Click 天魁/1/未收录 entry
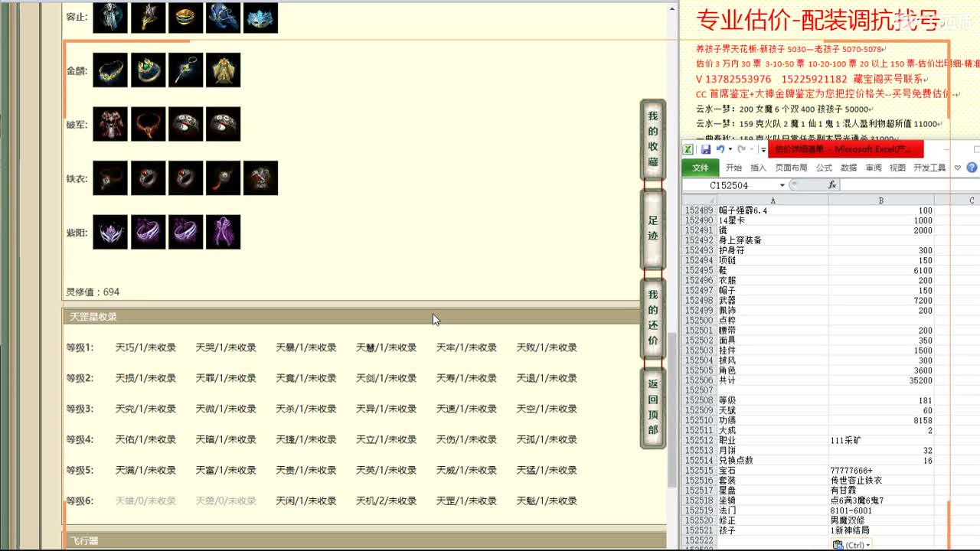The height and width of the screenshot is (551, 980). tap(547, 500)
